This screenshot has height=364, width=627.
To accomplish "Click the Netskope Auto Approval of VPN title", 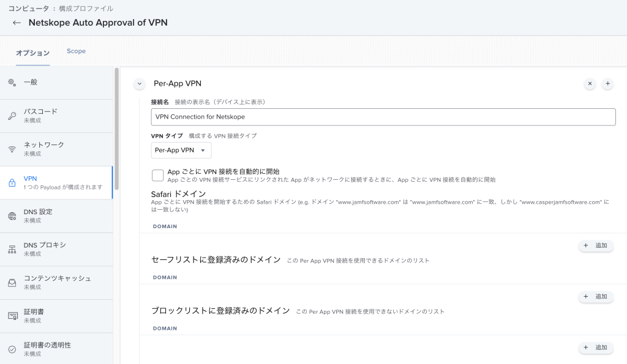I will pyautogui.click(x=98, y=23).
